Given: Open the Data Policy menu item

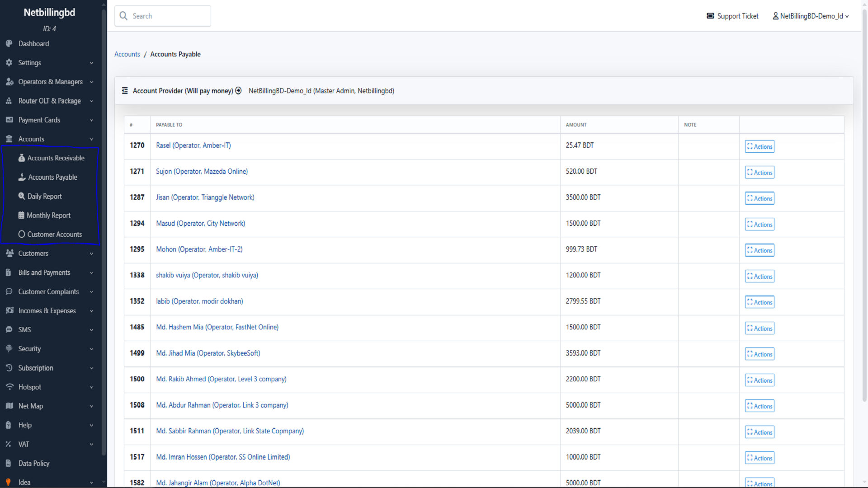Looking at the screenshot, I should pyautogui.click(x=34, y=464).
